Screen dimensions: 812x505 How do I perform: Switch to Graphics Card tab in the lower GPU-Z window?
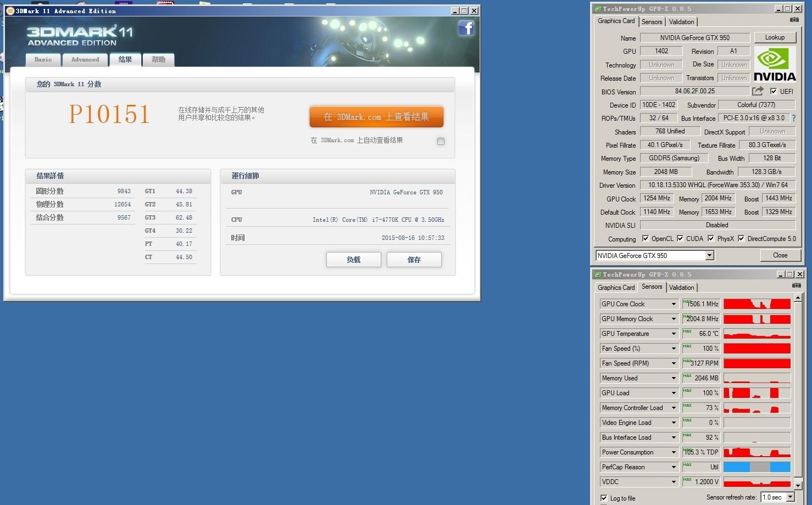(x=616, y=288)
